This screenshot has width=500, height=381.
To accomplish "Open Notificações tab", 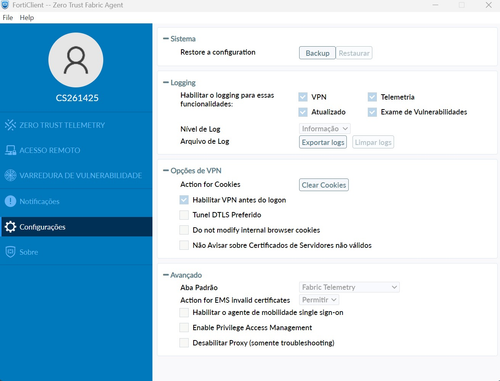I will point(76,201).
